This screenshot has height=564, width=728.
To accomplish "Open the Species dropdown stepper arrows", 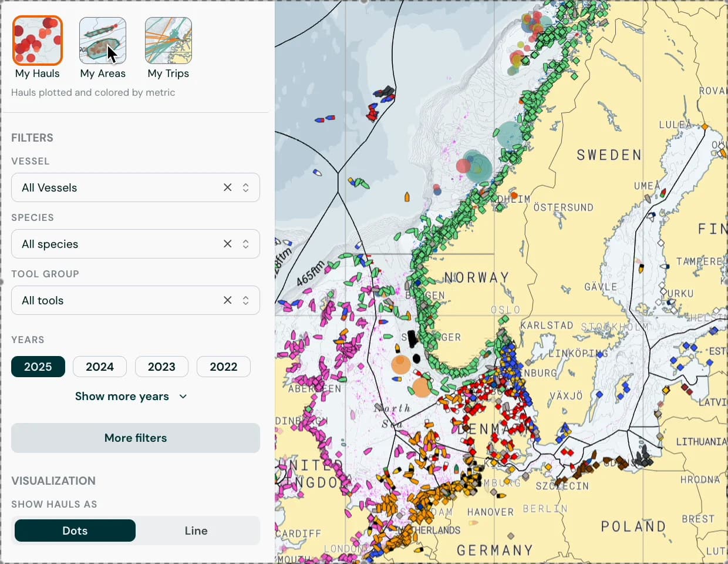I will (246, 244).
